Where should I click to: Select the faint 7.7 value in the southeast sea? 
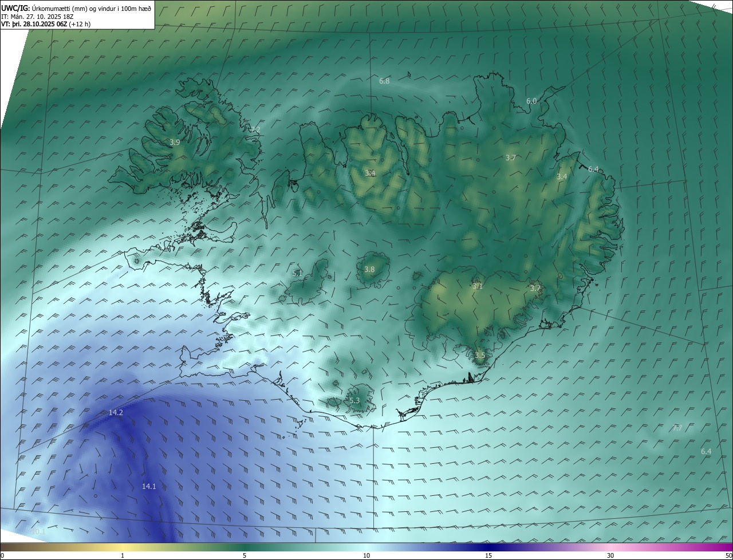pos(677,428)
